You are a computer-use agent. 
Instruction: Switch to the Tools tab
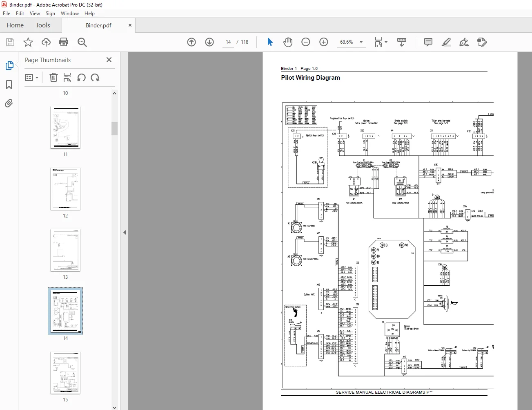tap(43, 25)
